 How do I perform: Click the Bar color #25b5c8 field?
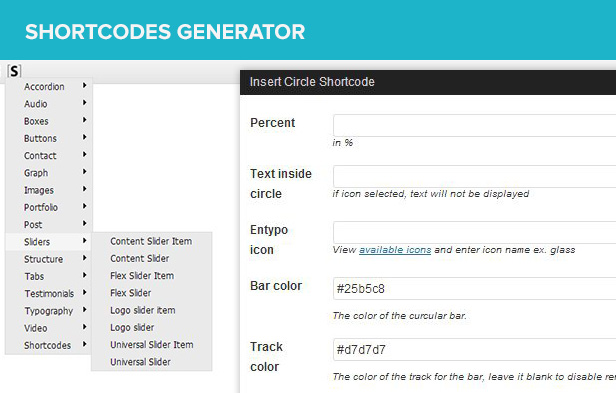475,288
